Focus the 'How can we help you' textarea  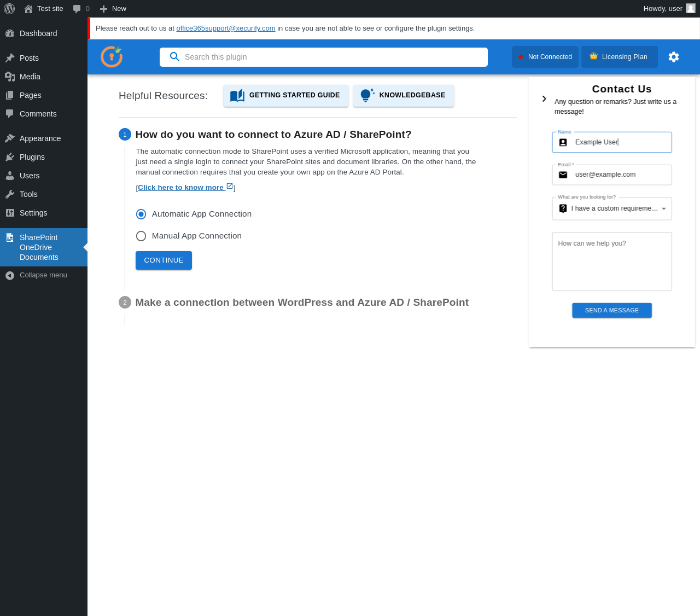(x=612, y=261)
